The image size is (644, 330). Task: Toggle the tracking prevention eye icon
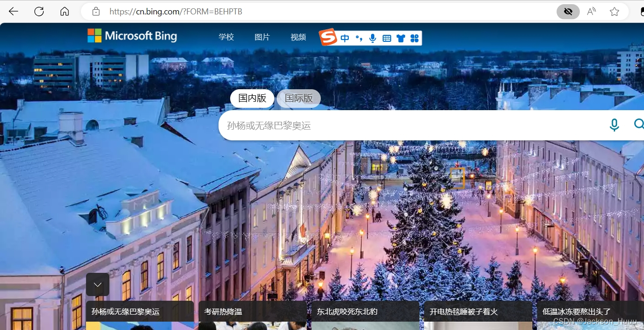click(568, 11)
